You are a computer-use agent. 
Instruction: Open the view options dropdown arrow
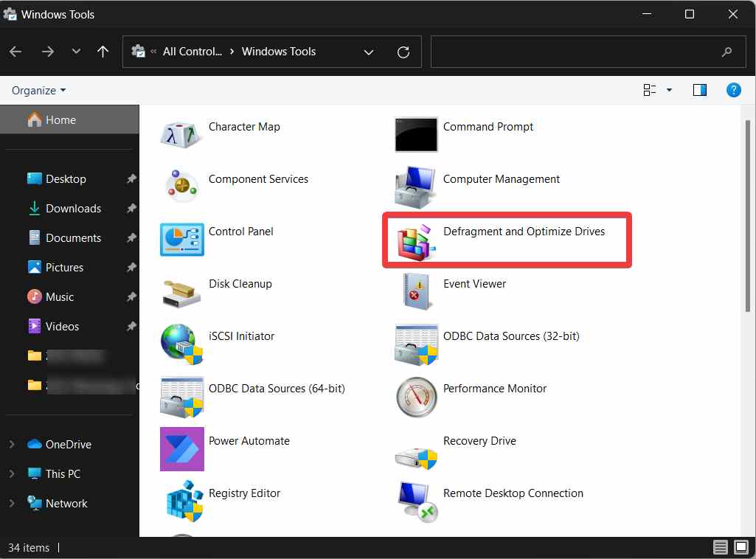(669, 90)
